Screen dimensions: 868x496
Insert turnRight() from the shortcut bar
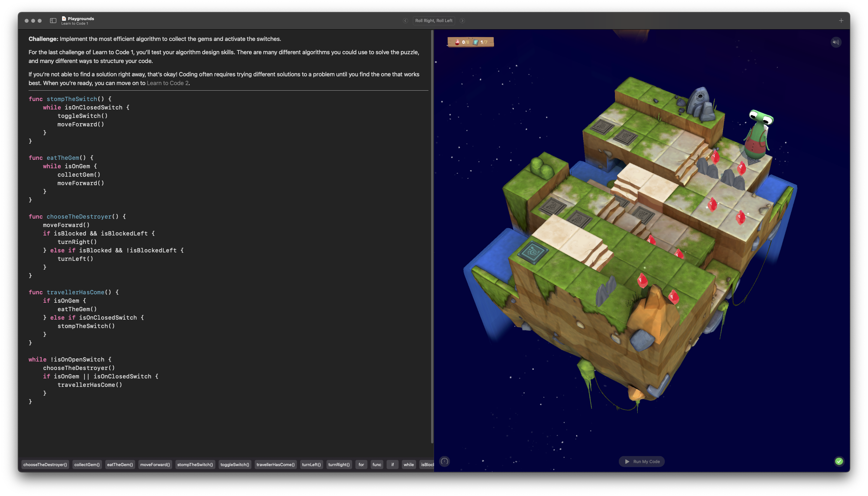point(339,464)
